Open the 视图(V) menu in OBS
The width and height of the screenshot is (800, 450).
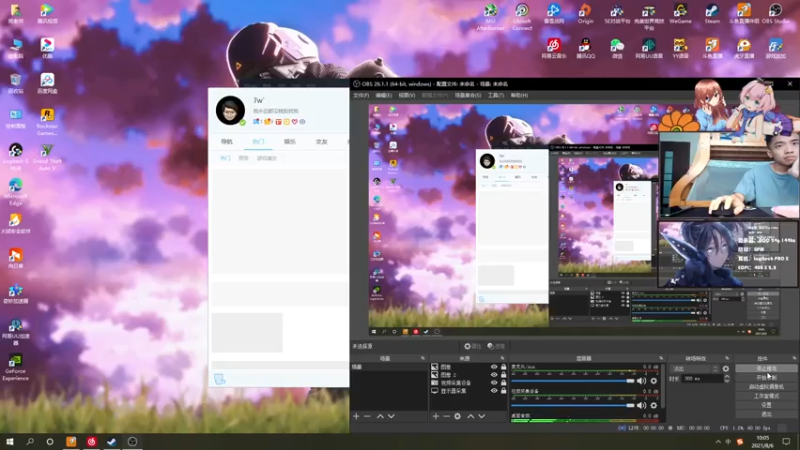[x=407, y=95]
